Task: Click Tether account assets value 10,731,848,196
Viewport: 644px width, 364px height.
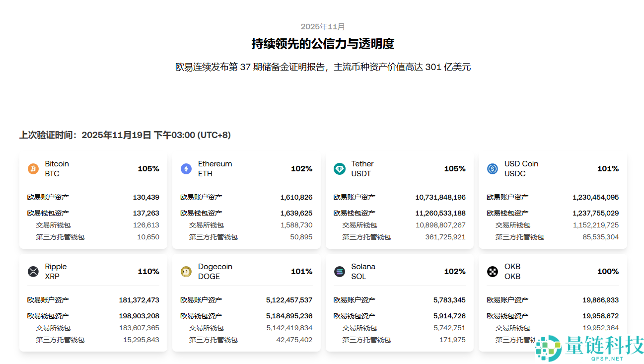Action: [x=440, y=197]
